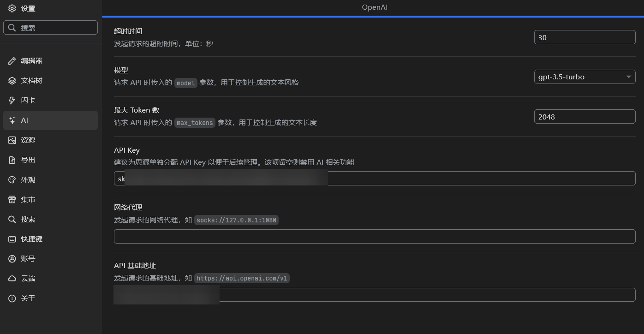
Task: Select the lightning icon for 闪卡
Action: tap(12, 101)
